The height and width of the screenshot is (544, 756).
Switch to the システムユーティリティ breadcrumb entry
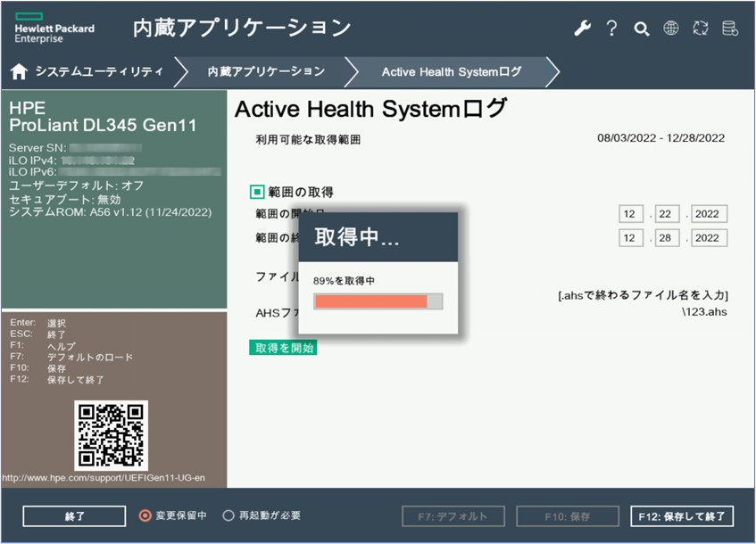(98, 71)
